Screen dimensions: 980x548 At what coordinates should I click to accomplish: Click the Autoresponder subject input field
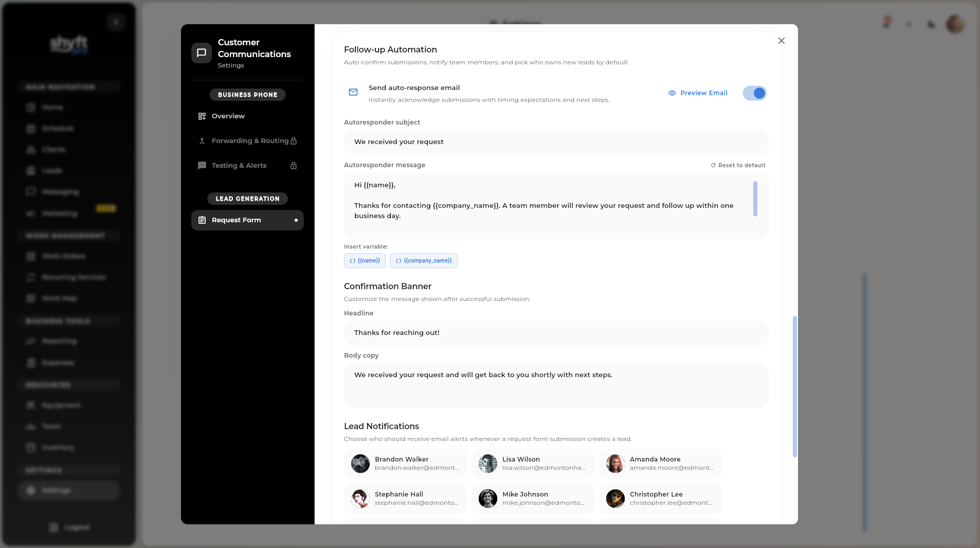click(555, 142)
